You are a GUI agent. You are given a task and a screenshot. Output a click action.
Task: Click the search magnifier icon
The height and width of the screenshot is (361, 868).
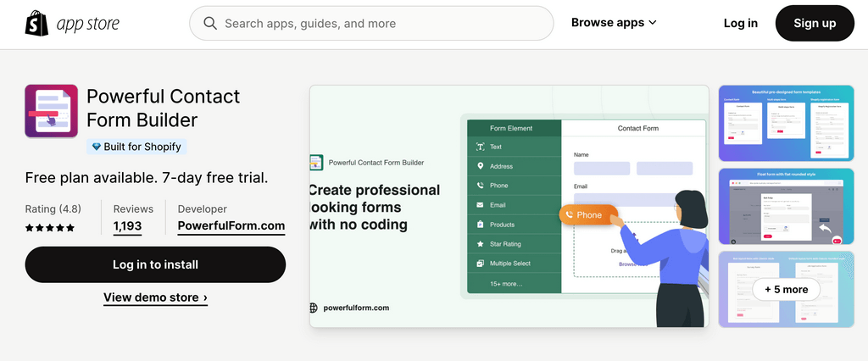point(210,23)
